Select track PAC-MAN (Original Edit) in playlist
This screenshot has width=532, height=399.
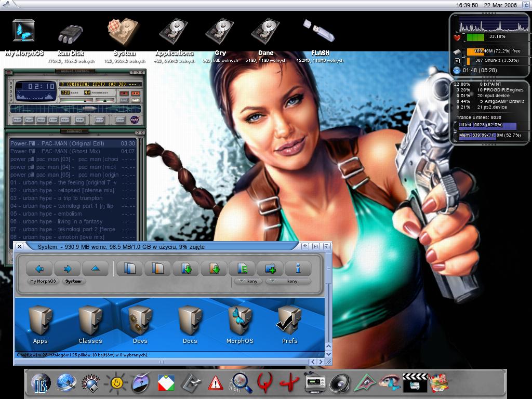73,143
